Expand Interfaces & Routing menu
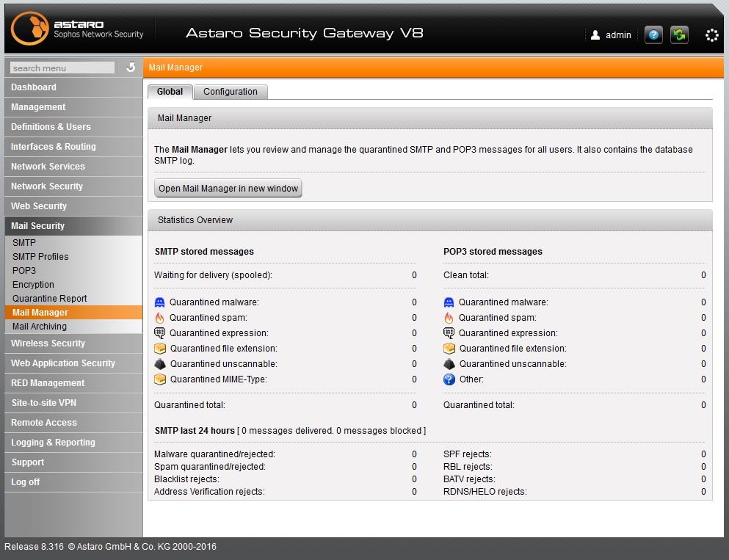729x560 pixels. [x=73, y=146]
